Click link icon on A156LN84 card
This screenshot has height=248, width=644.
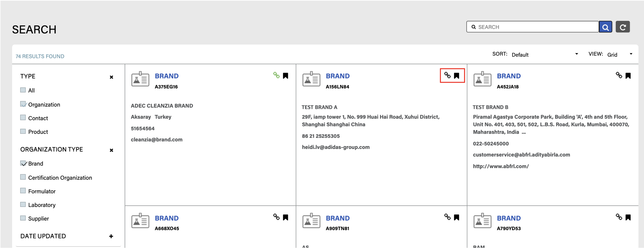click(447, 75)
